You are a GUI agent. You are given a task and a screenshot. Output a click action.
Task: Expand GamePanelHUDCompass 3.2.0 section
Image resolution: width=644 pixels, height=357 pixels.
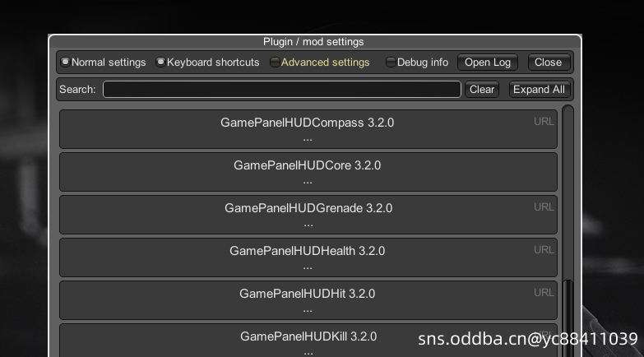point(308,129)
